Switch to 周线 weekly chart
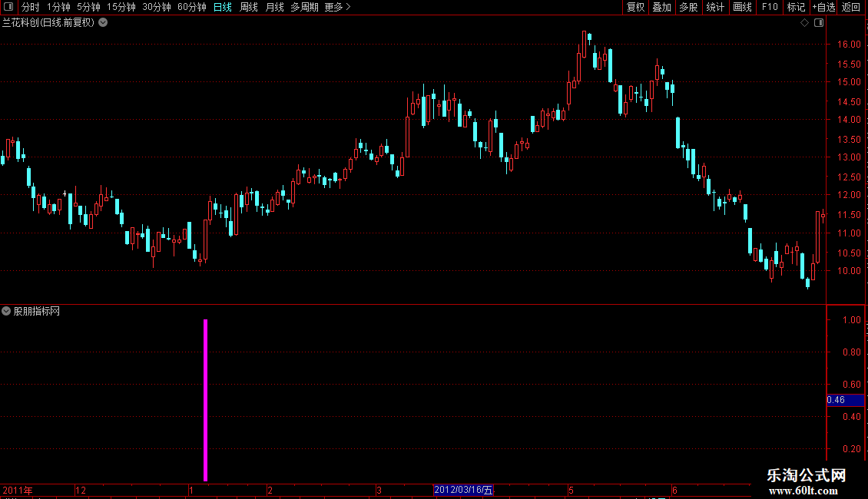The height and width of the screenshot is (499, 868). (x=249, y=7)
